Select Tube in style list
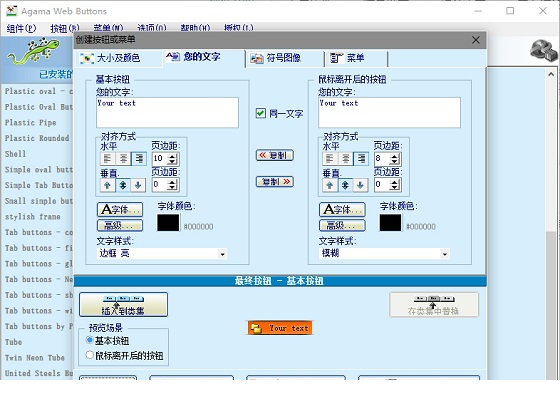The image size is (560, 395). pos(14,342)
